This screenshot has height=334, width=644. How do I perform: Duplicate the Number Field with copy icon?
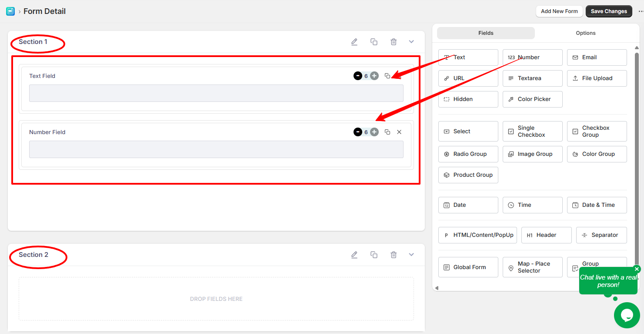(x=387, y=132)
